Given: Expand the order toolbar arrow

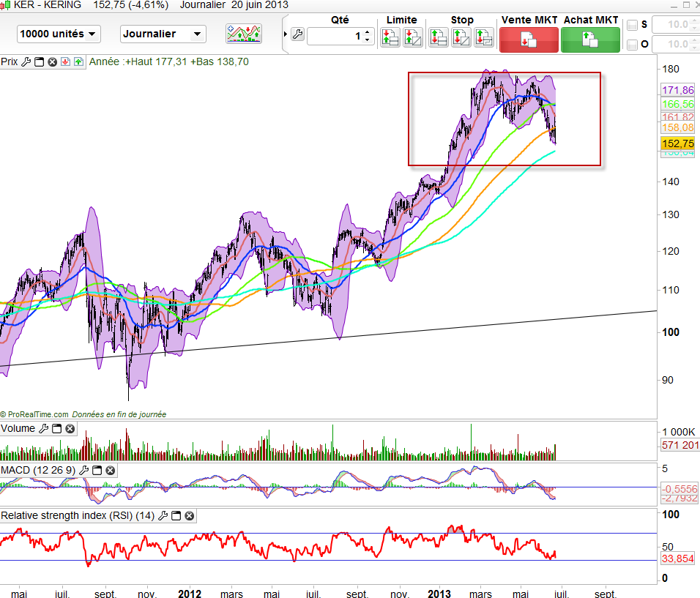Looking at the screenshot, I should coord(285,34).
